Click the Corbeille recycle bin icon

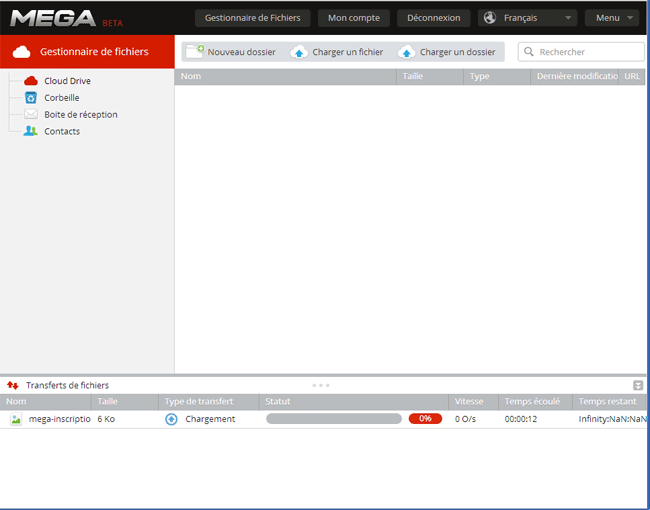click(x=31, y=97)
